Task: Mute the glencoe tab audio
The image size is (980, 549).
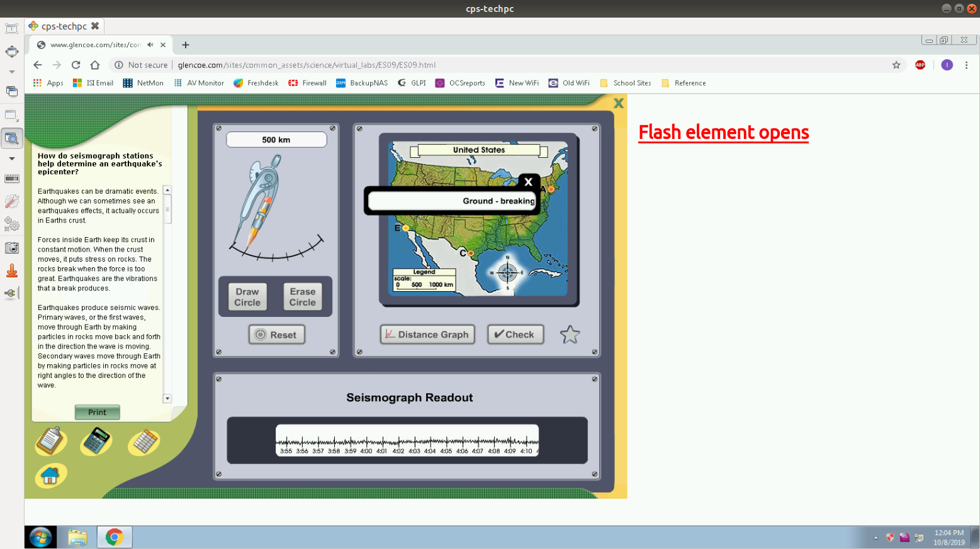Action: 150,45
